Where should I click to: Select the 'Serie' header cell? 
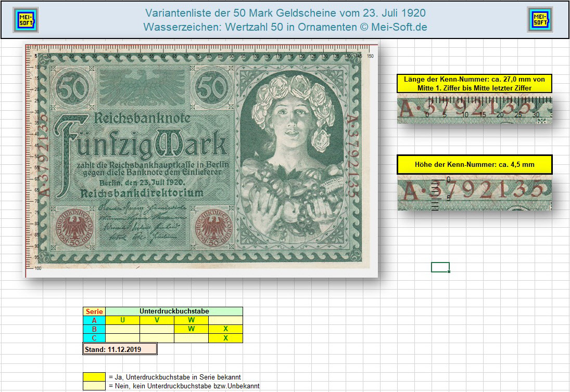click(94, 311)
